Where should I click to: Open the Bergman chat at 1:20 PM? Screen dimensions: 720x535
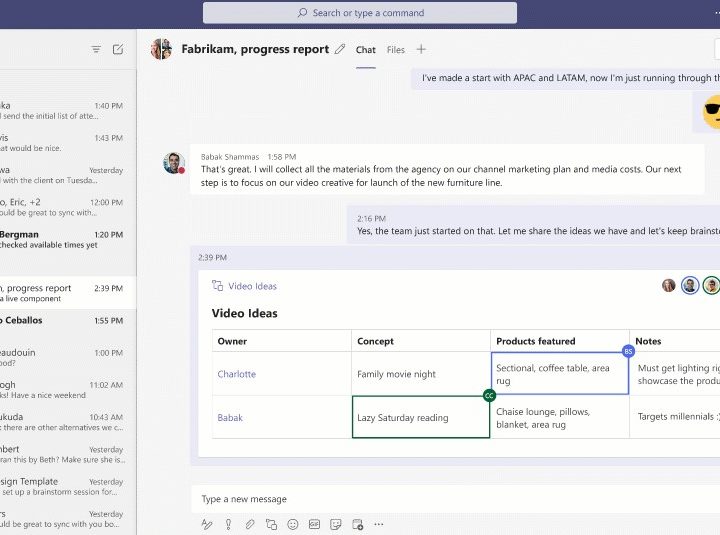point(68,239)
